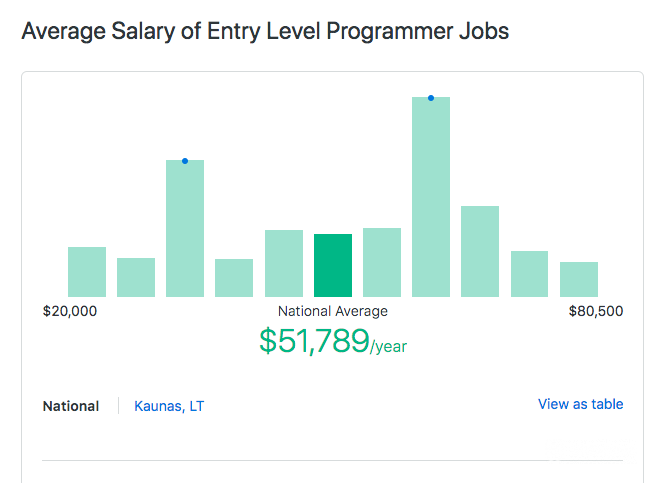663x483 pixels.
Task: Click the tallest histogram bar
Action: point(431,197)
